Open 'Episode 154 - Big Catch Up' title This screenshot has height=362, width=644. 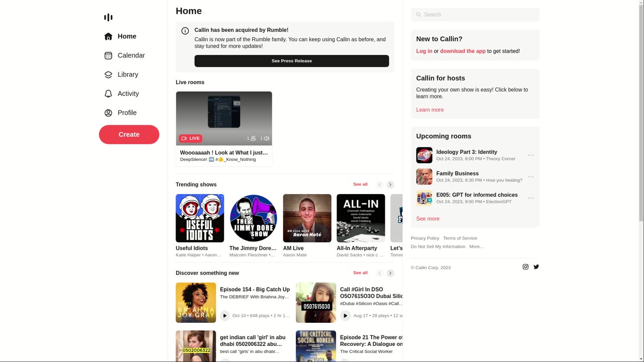255,290
